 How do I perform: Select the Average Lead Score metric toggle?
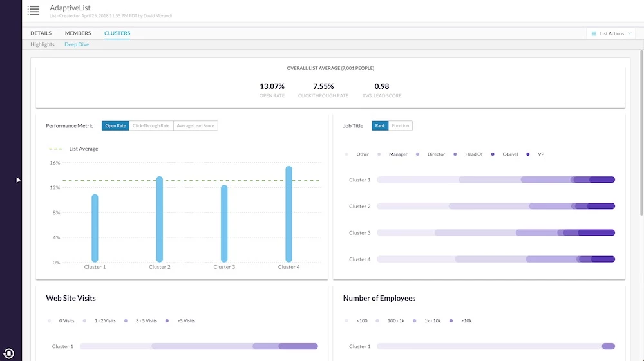pyautogui.click(x=196, y=125)
